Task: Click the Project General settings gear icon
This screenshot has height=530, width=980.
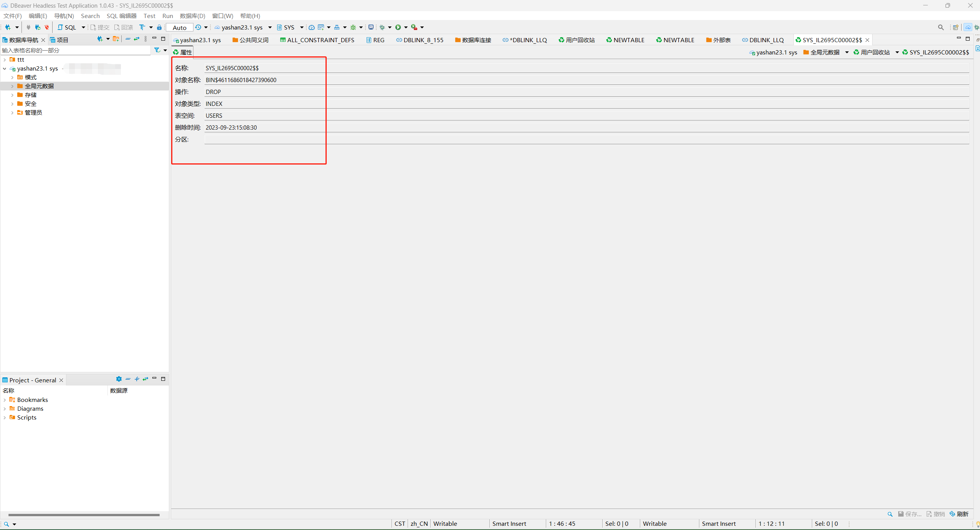Action: (x=119, y=379)
